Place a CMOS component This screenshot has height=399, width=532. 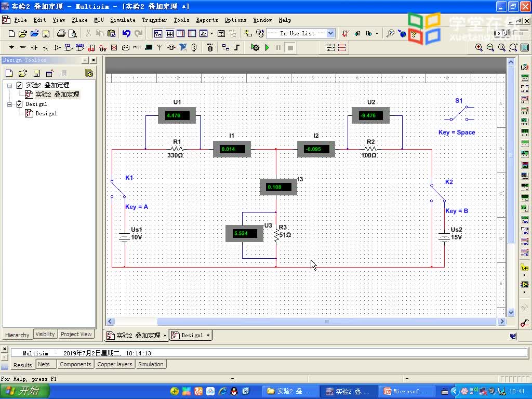79,47
